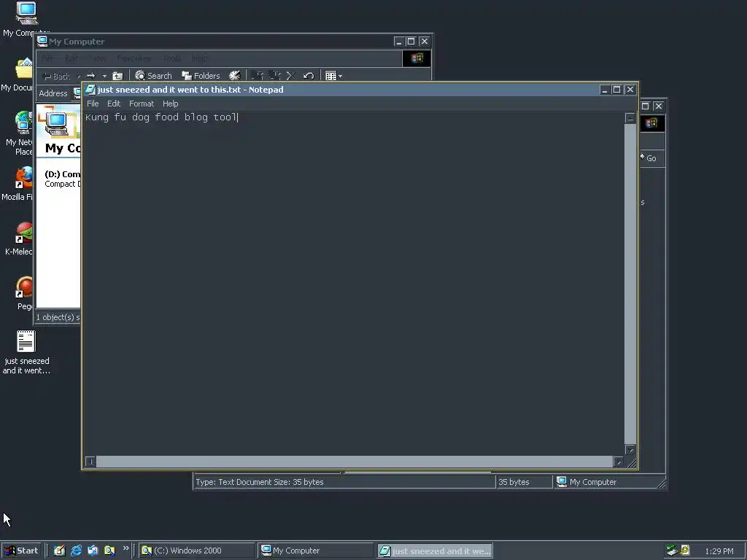Open the Edit menu in Notepad
Screen dimensions: 747x560
point(113,104)
